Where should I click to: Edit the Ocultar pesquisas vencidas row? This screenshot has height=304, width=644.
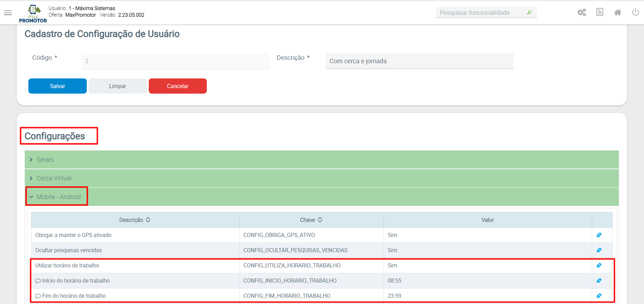[599, 250]
